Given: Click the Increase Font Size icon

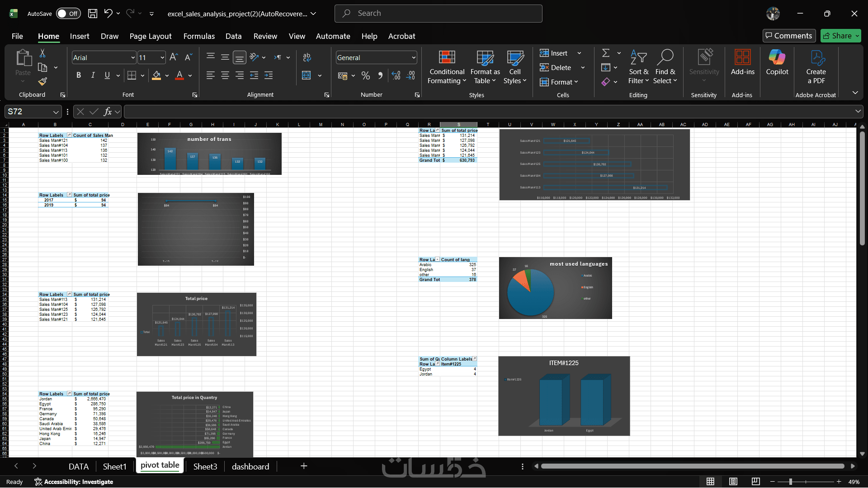Looking at the screenshot, I should (174, 57).
